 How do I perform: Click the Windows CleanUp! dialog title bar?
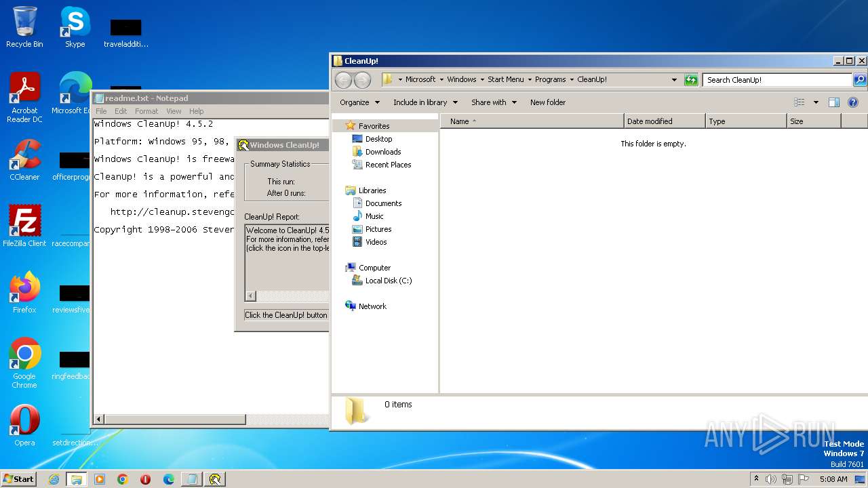(282, 145)
